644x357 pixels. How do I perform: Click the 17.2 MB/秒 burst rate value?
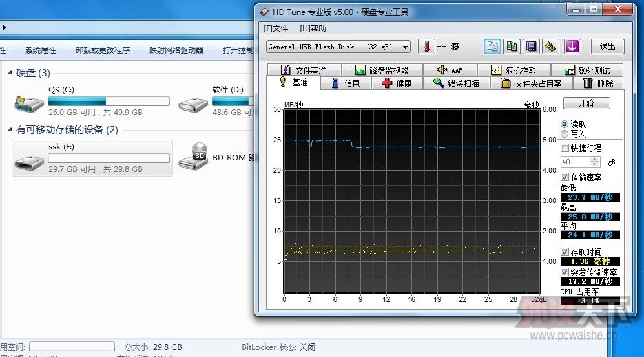pos(590,282)
